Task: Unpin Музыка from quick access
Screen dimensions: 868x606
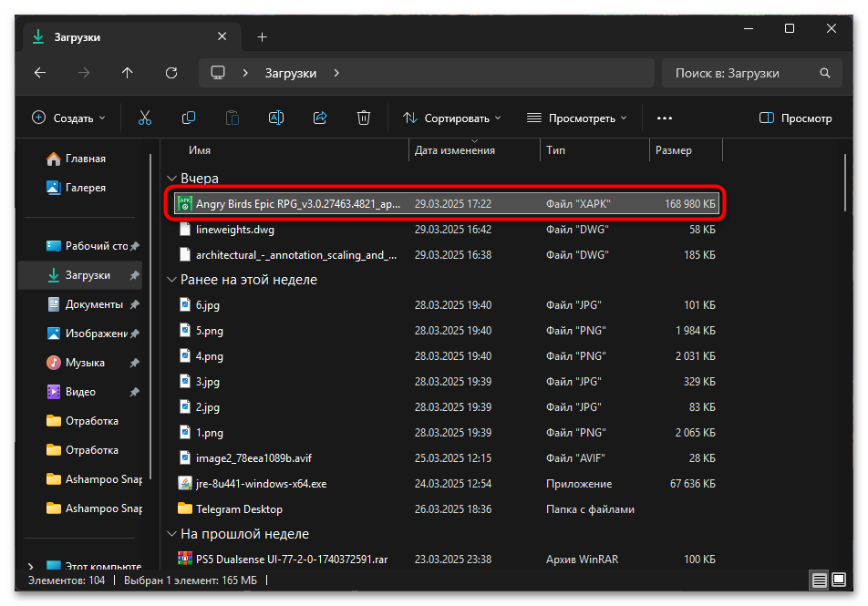Action: pyautogui.click(x=135, y=363)
